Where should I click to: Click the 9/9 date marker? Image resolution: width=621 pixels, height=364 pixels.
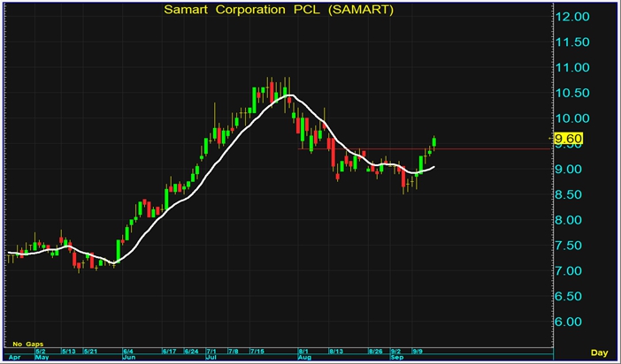coord(418,351)
